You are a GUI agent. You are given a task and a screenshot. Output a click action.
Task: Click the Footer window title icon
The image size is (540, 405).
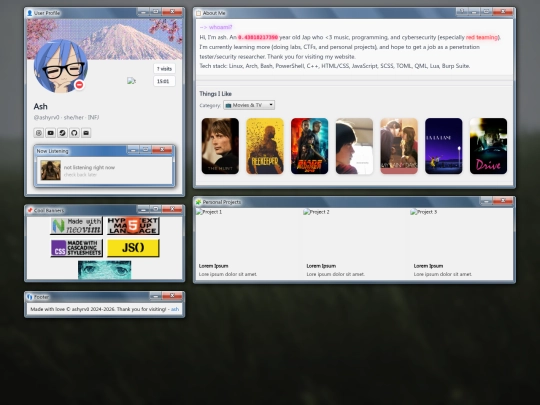pos(30,297)
